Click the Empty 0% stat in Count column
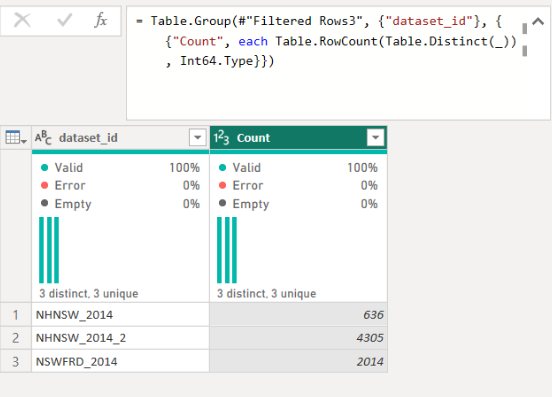This screenshot has height=397, width=552. [298, 204]
